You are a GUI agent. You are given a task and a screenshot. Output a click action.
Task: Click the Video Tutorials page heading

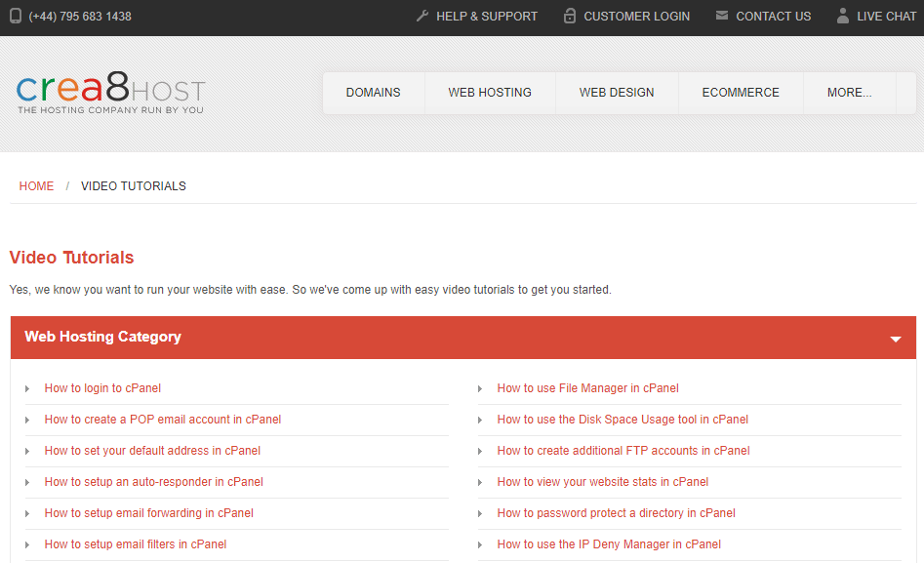(71, 258)
